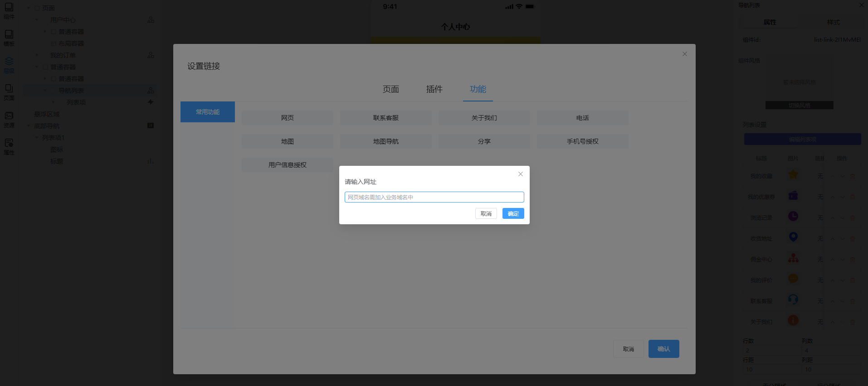Choose the 分享 function button

pyautogui.click(x=484, y=141)
